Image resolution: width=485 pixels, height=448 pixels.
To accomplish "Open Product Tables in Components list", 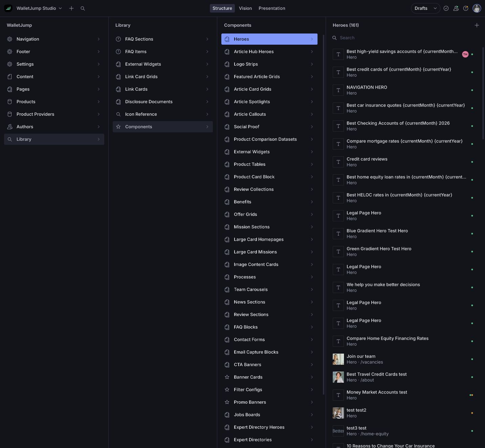I will point(269,164).
